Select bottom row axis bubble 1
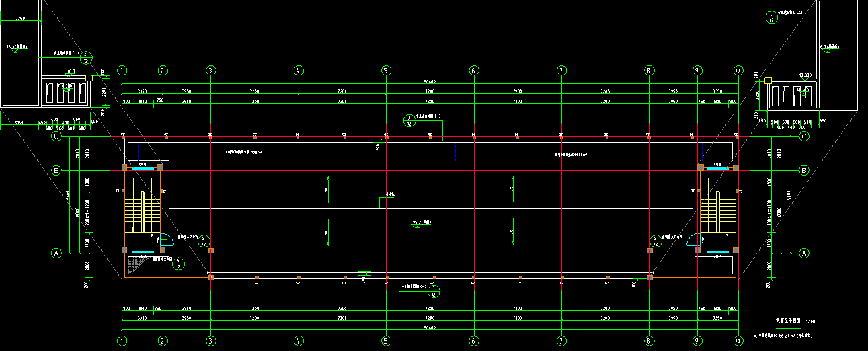 click(122, 340)
